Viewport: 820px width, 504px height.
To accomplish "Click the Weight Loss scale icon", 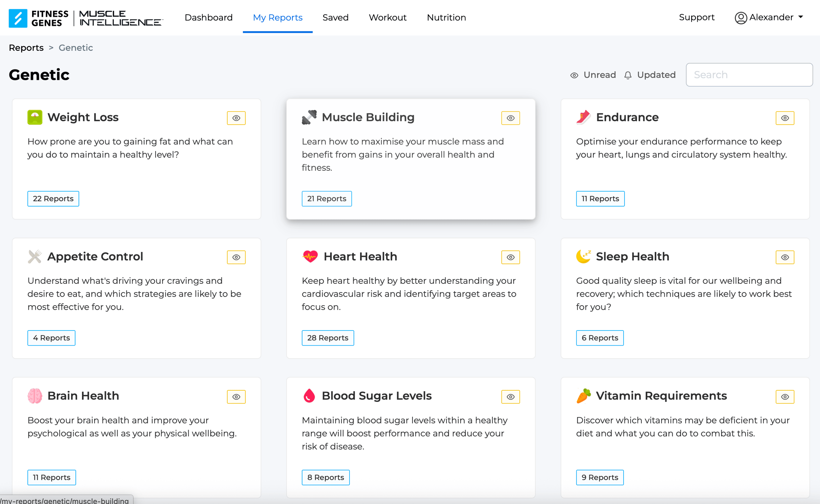I will coord(35,117).
